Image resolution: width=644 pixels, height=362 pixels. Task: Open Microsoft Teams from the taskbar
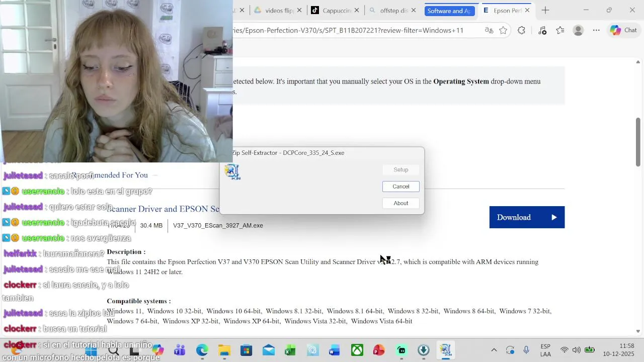coord(180,350)
